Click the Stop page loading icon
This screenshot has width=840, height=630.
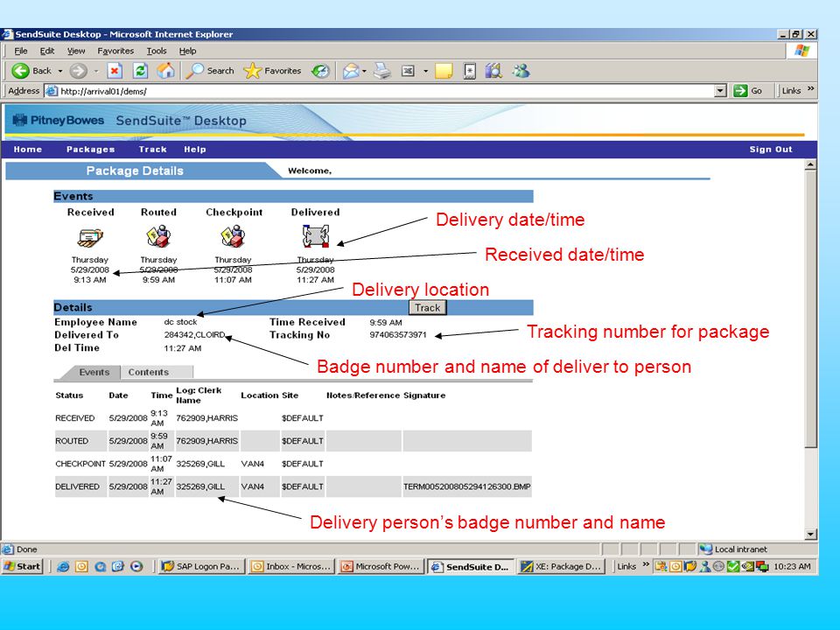tap(115, 71)
